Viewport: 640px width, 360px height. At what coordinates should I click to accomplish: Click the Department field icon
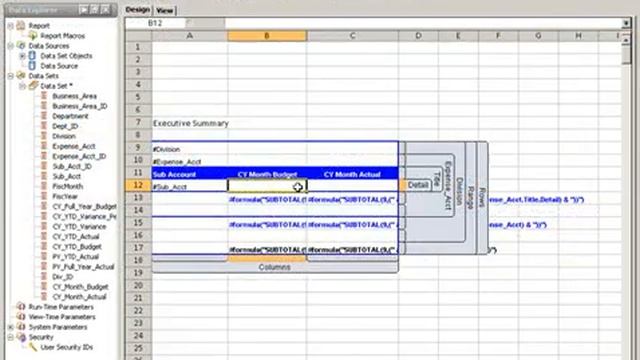pyautogui.click(x=44, y=116)
